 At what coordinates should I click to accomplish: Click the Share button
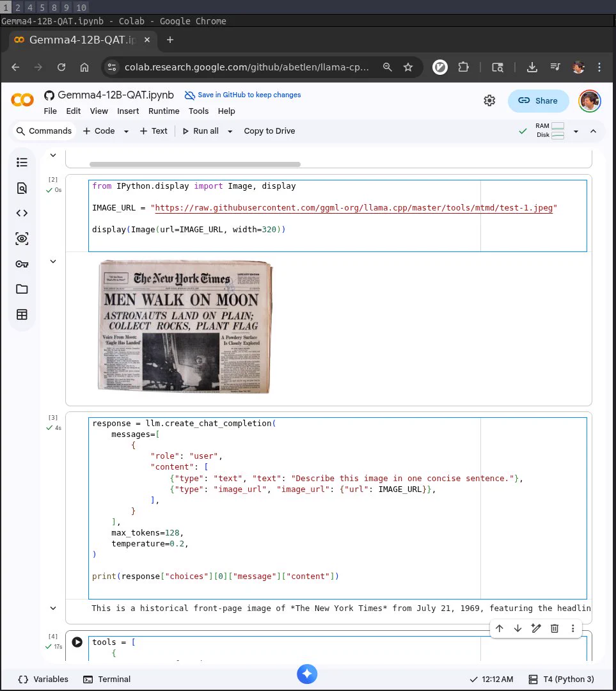tap(538, 101)
